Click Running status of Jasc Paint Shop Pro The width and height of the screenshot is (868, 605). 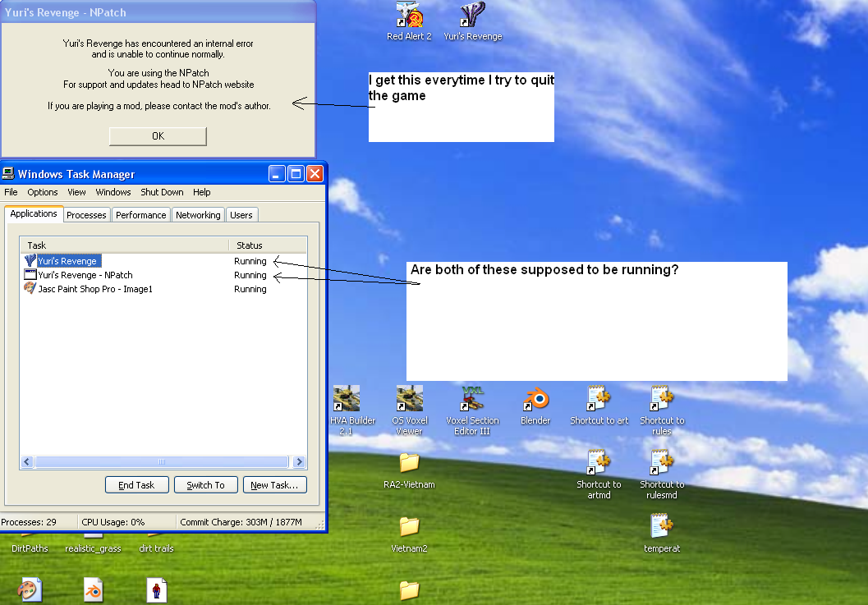coord(250,289)
